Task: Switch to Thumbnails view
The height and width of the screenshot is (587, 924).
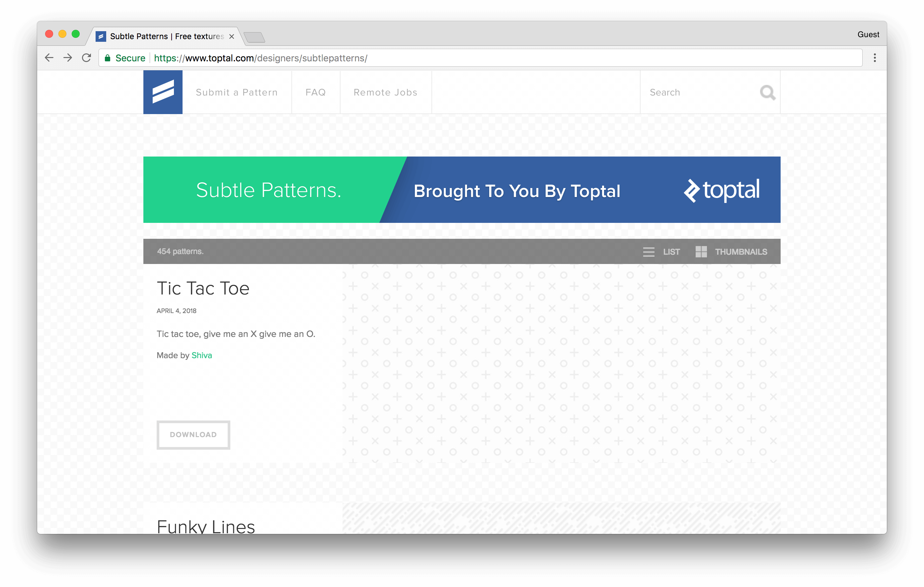Action: (x=731, y=252)
